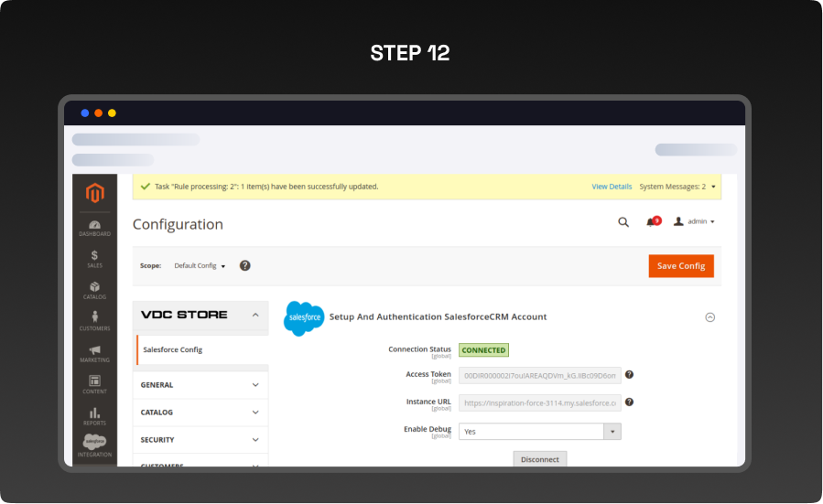The image size is (823, 504).
Task: Open the Reports sidebar menu
Action: [x=94, y=416]
